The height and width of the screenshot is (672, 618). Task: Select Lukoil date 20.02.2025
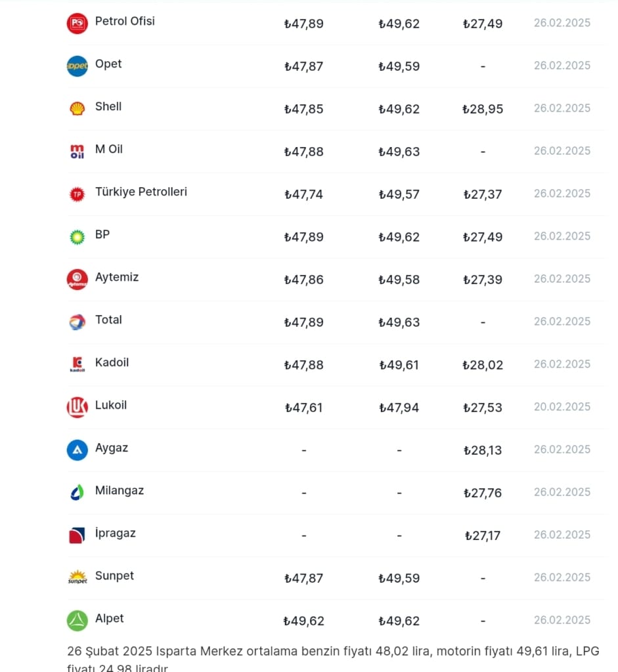click(x=562, y=407)
